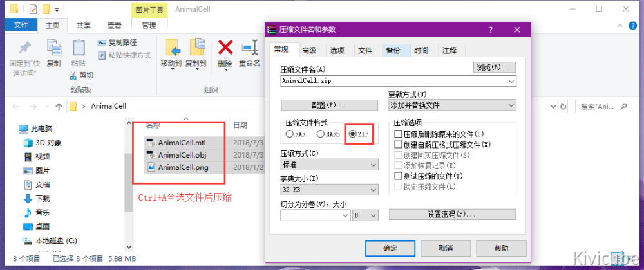This screenshot has width=644, height=270.
Task: Check the test compressed files (测试压缩的文件) option
Action: click(x=398, y=176)
